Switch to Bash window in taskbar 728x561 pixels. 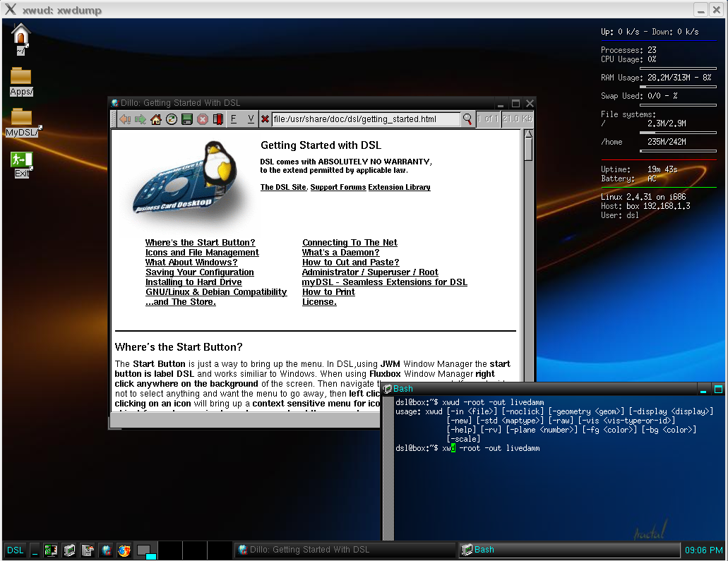(570, 550)
